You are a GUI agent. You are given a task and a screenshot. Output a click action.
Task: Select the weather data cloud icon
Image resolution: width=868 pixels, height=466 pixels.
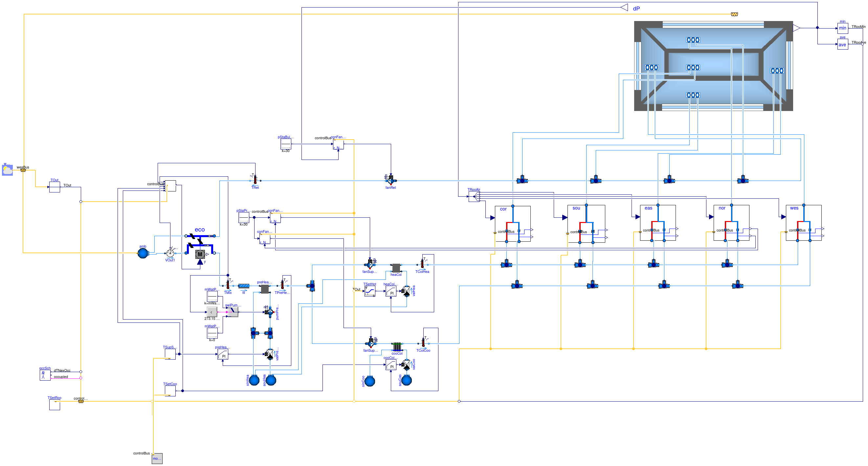[x=8, y=170]
